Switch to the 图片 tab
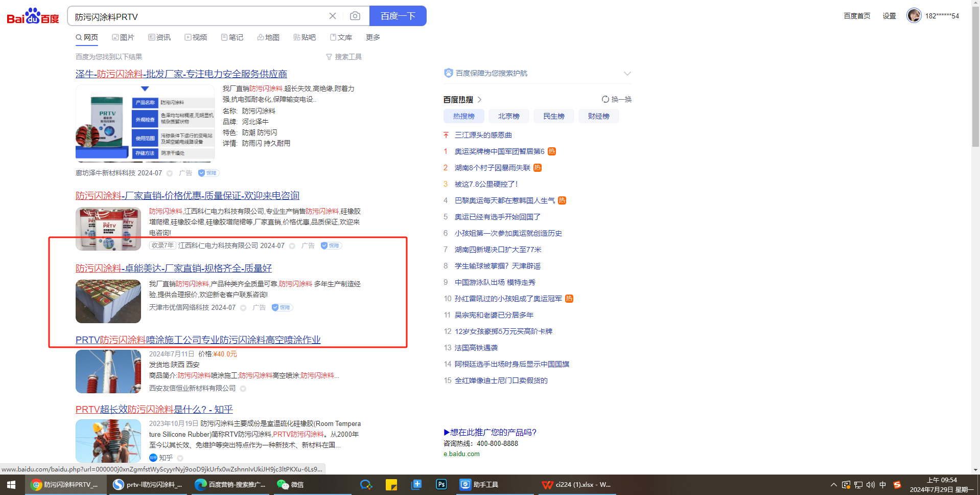This screenshot has height=495, width=980. click(x=123, y=37)
